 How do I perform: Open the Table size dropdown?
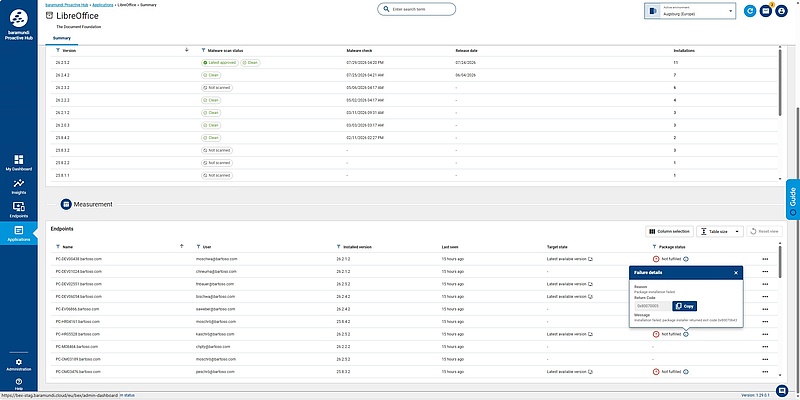point(720,232)
